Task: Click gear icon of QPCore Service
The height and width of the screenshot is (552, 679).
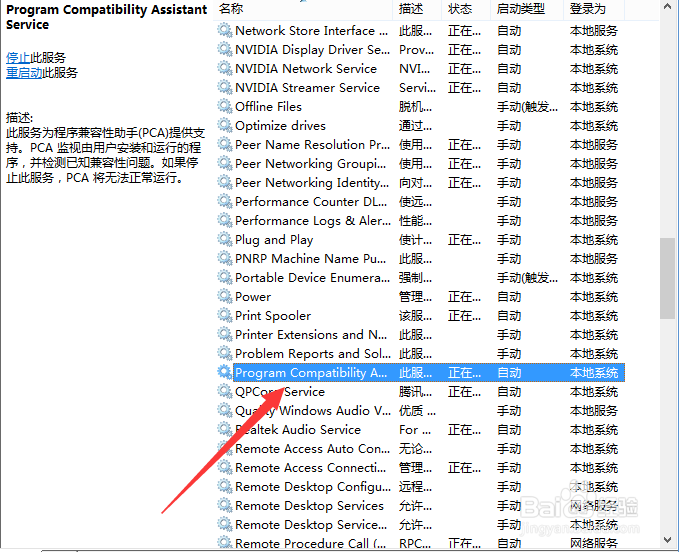Action: coord(224,391)
